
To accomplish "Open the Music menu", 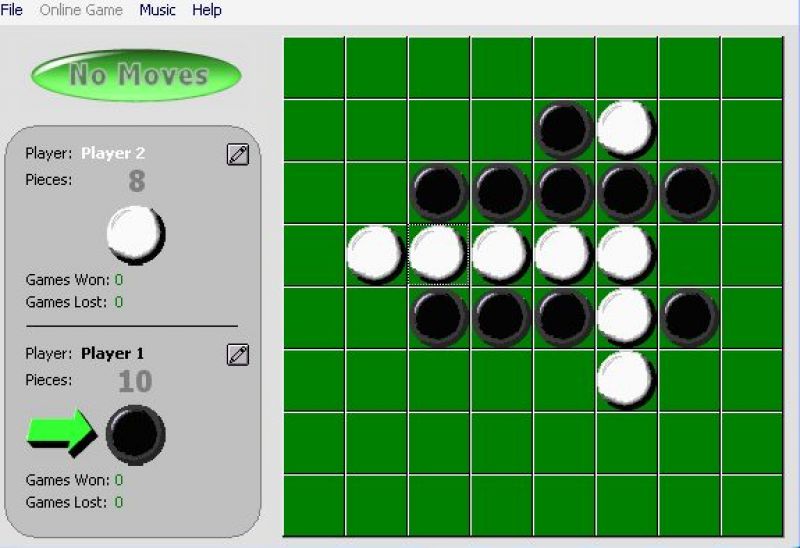I will (x=157, y=10).
